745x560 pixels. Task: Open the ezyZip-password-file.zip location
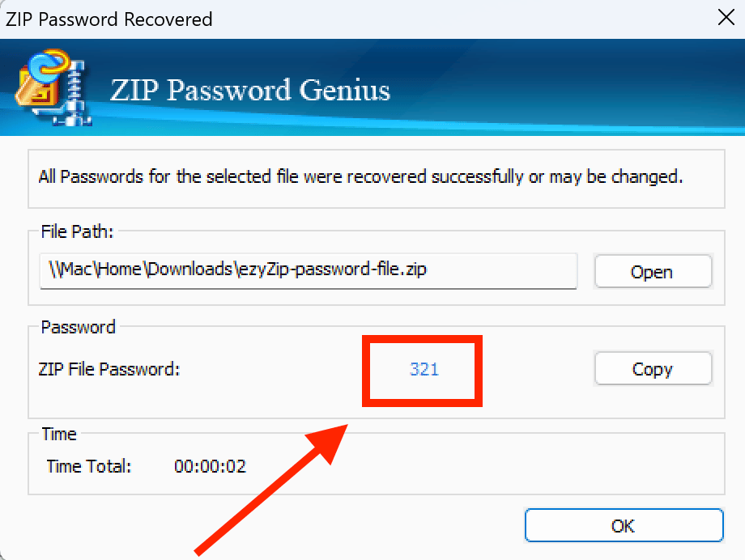pyautogui.click(x=653, y=272)
